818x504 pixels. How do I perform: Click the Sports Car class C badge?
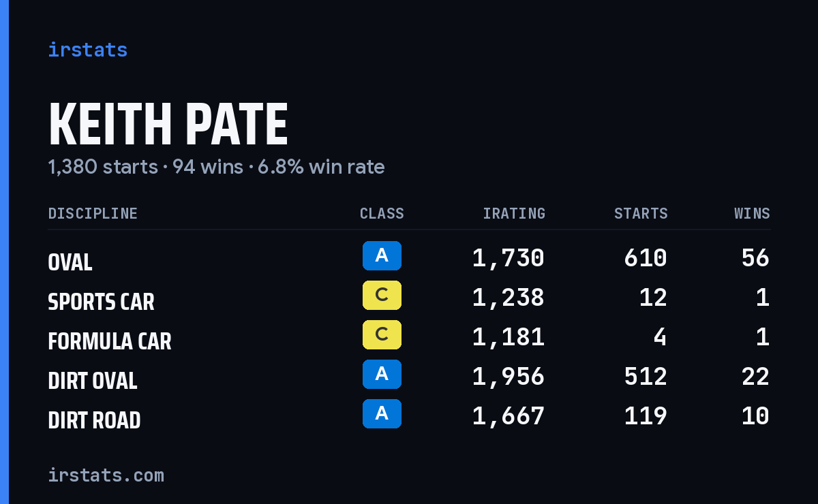point(382,296)
